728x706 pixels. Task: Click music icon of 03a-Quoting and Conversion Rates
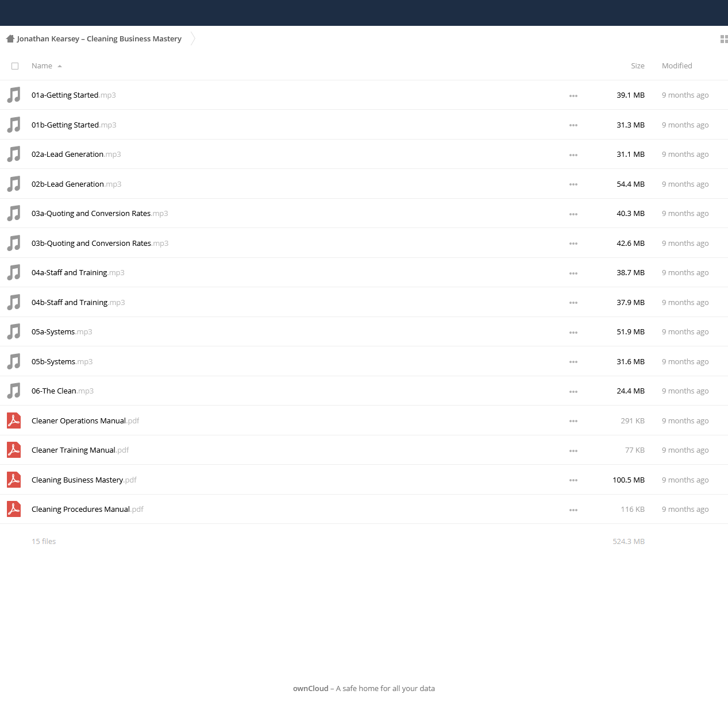14,213
